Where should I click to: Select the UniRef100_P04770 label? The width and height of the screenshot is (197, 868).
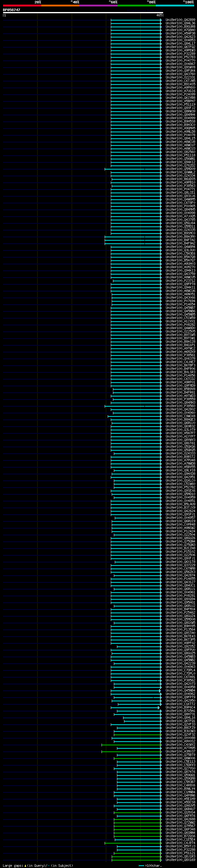[180, 60]
